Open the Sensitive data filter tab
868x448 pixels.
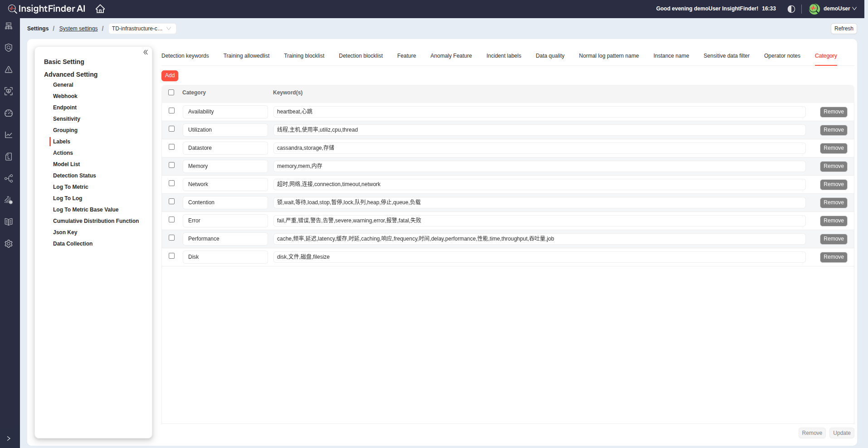tap(726, 56)
